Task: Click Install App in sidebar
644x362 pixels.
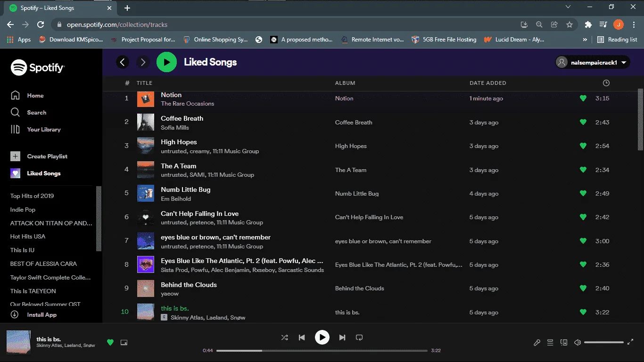Action: click(33, 315)
